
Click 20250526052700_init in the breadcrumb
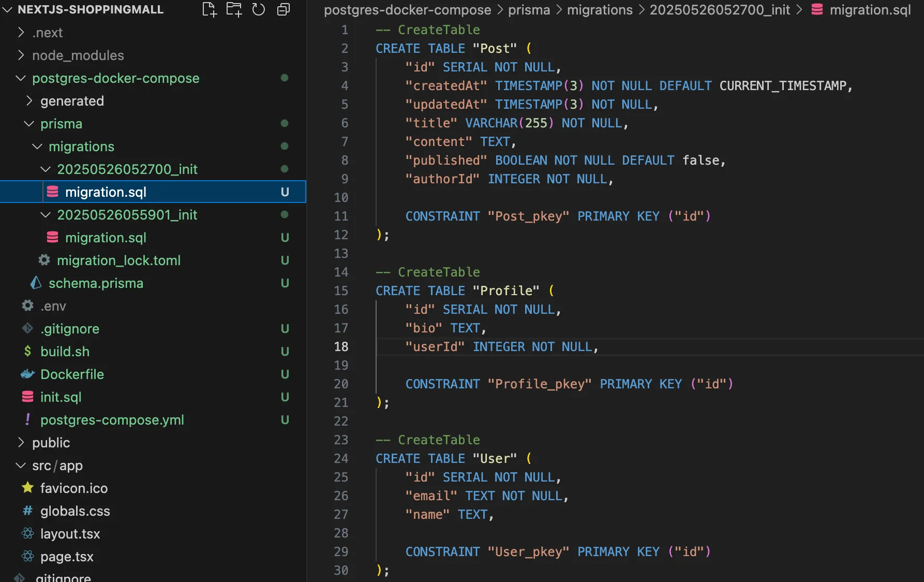720,10
